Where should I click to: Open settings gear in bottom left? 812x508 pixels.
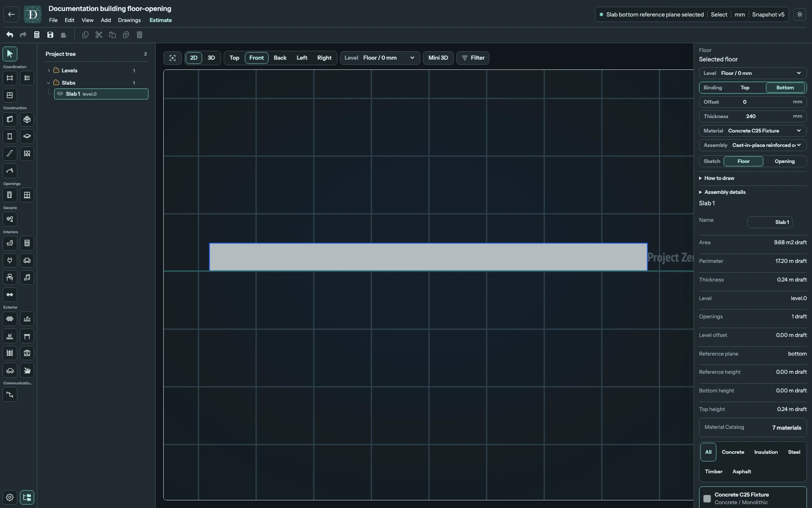[x=10, y=497]
